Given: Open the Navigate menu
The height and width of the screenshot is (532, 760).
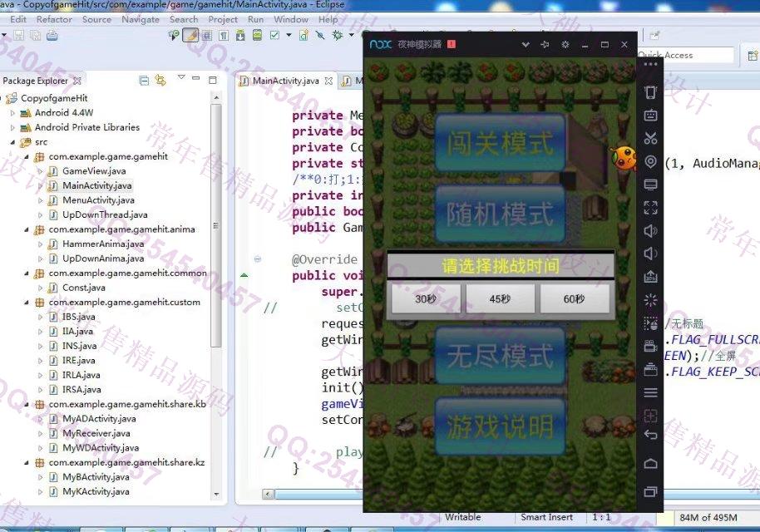Looking at the screenshot, I should (x=141, y=19).
